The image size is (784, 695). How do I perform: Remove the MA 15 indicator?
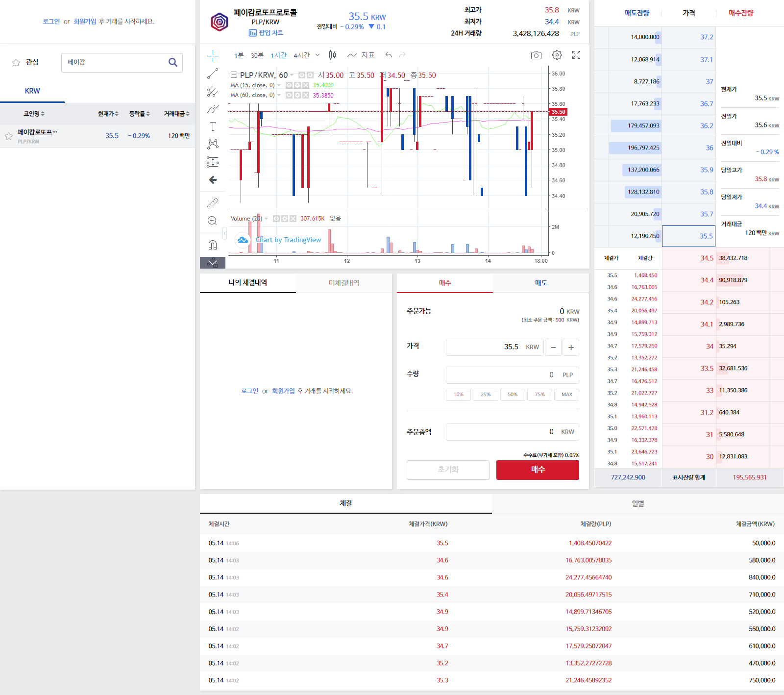click(306, 85)
